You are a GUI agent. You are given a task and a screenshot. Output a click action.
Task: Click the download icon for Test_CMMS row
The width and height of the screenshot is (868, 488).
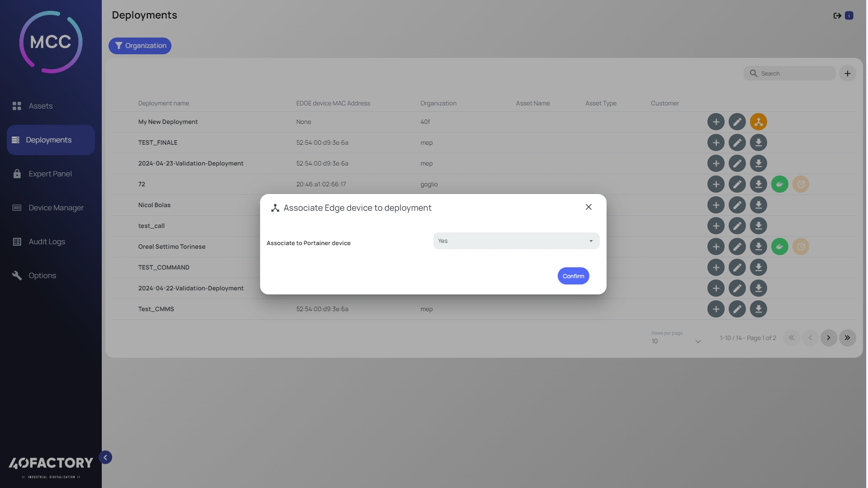pyautogui.click(x=758, y=309)
